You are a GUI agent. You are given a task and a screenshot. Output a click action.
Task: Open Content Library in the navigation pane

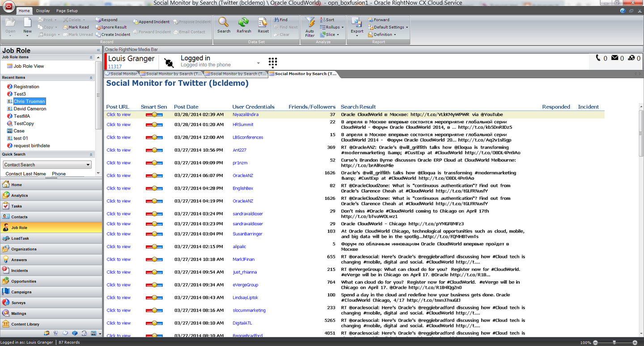51,324
